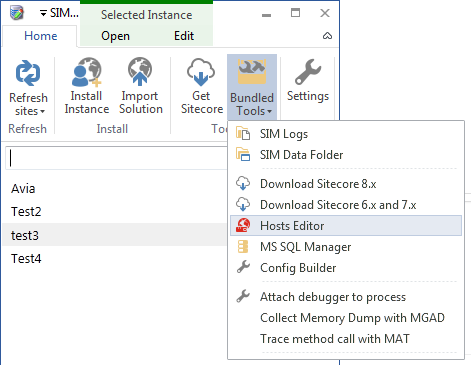
Task: Open Settings wrench icon
Action: point(308,71)
